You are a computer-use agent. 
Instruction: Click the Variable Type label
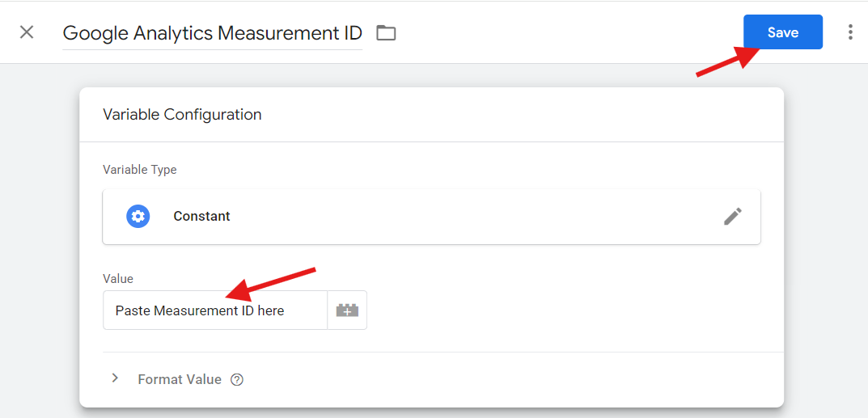coord(139,170)
